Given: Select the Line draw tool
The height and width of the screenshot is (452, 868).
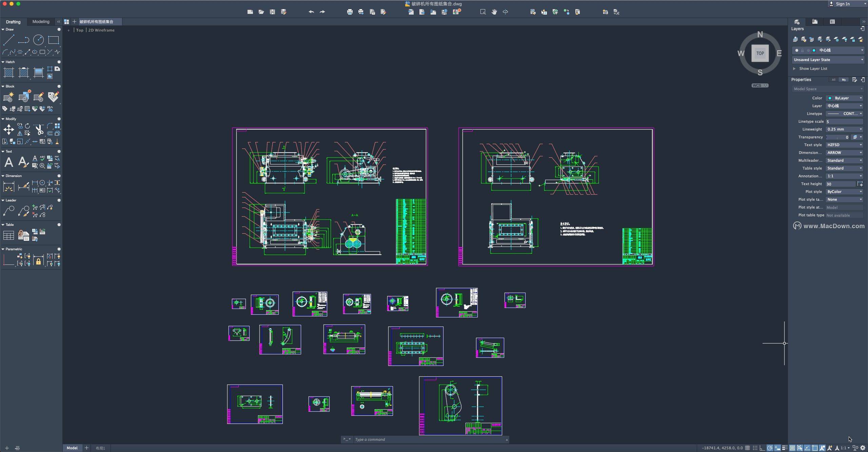Looking at the screenshot, I should click(x=8, y=40).
